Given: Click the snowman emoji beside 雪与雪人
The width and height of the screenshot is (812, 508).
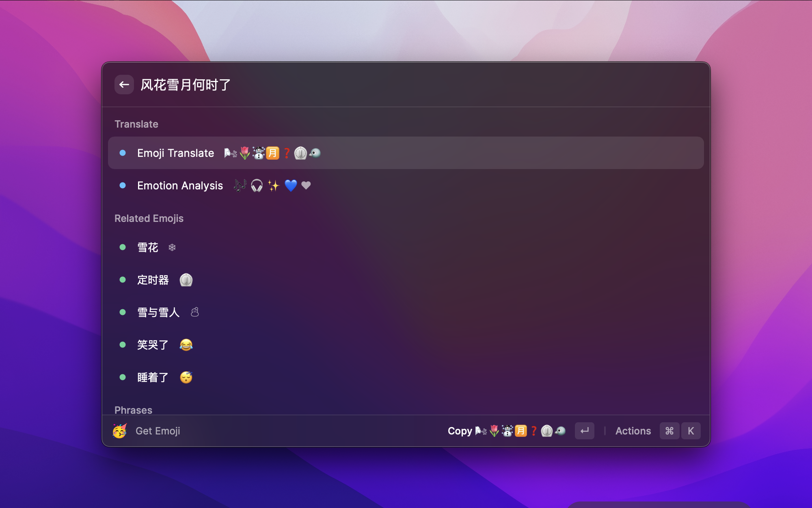Looking at the screenshot, I should click(195, 312).
